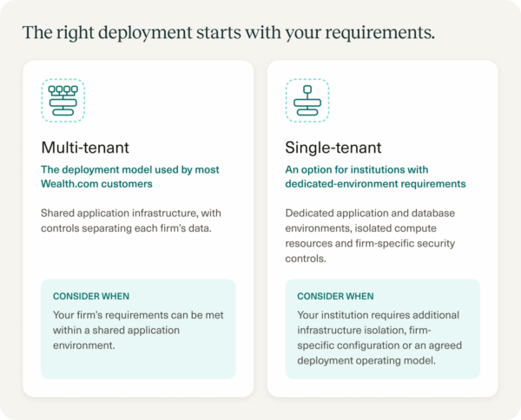Click the Multi-tenant network icon

(x=63, y=101)
